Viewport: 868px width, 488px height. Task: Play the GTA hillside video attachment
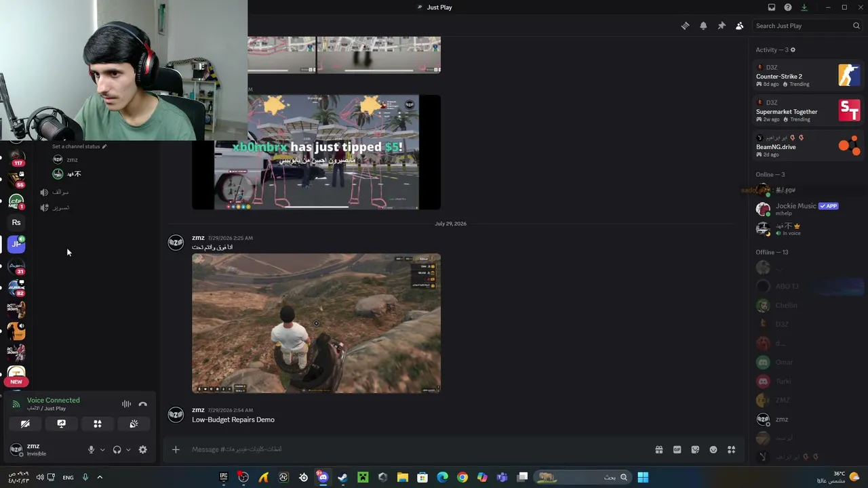(x=316, y=324)
